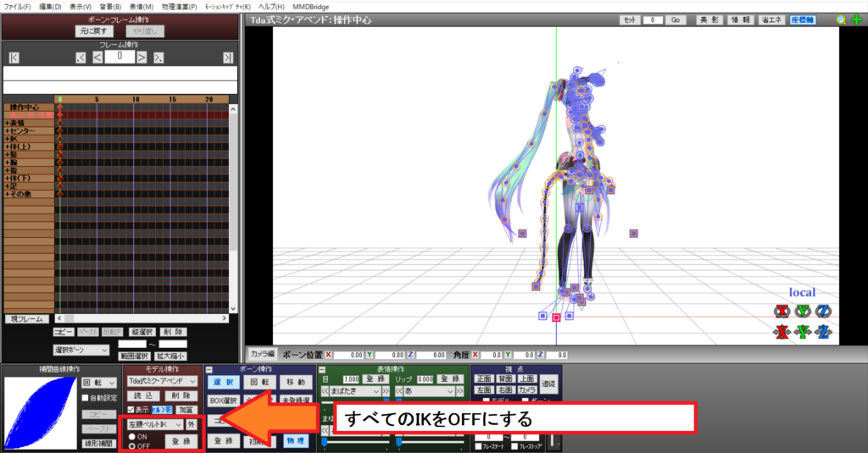Image resolution: width=868 pixels, height=453 pixels.
Task: Collapse the ボーン操作 panel with its minus icon
Action: 209,369
